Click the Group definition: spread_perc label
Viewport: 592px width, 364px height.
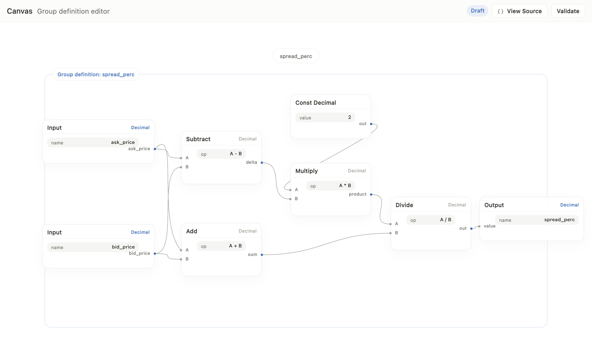click(x=96, y=74)
